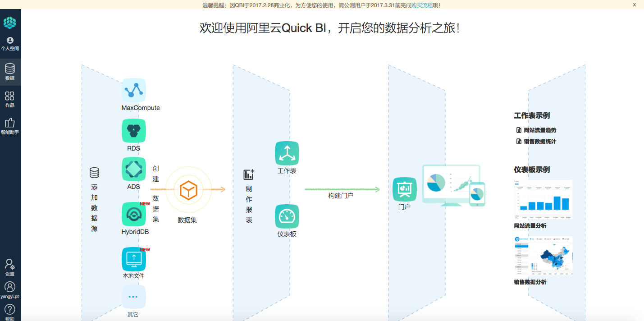Click the orange 数据集 dataset icon
This screenshot has height=321, width=644.
[188, 189]
